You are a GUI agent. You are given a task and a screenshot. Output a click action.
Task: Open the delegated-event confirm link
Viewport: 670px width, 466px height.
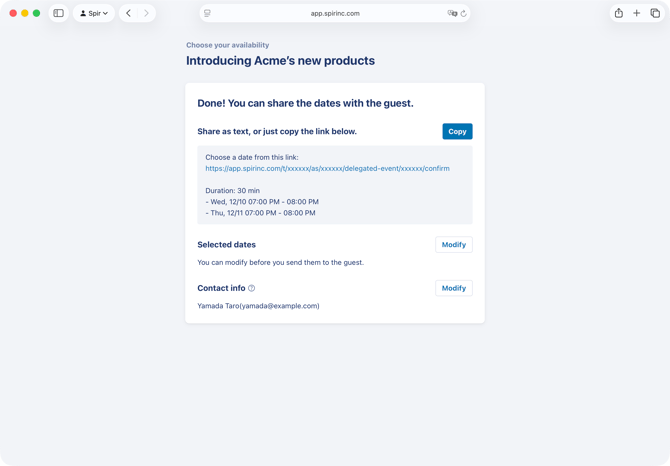click(x=327, y=168)
